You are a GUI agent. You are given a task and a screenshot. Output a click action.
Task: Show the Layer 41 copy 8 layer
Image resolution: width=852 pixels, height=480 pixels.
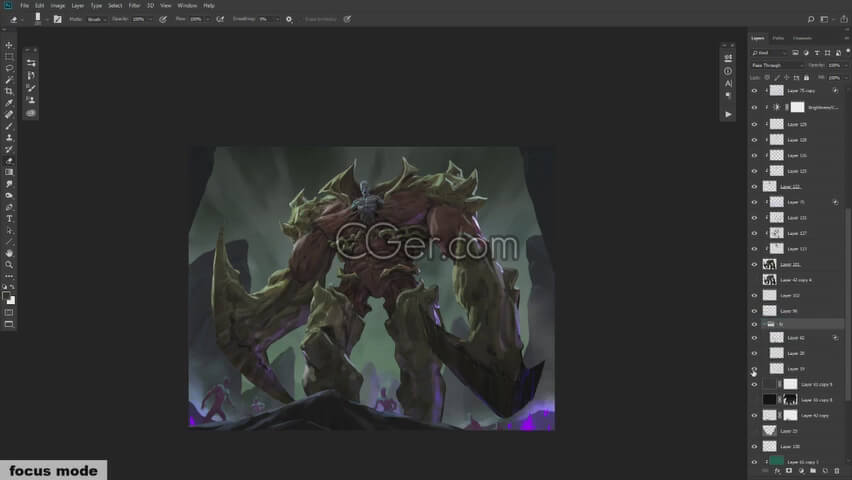(754, 400)
